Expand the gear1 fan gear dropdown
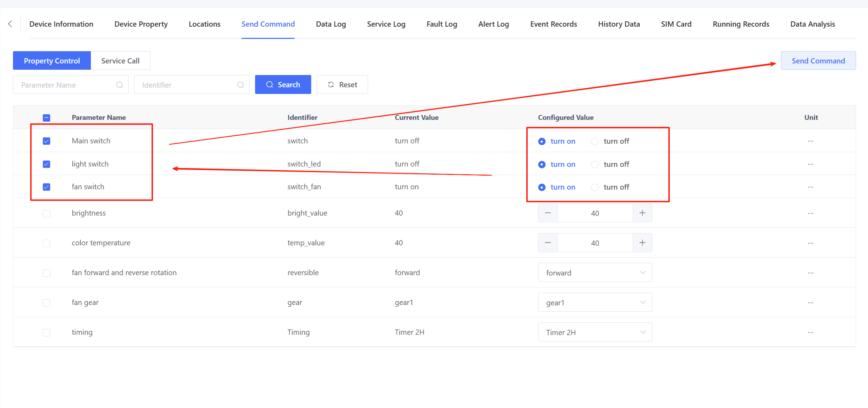 click(x=595, y=302)
